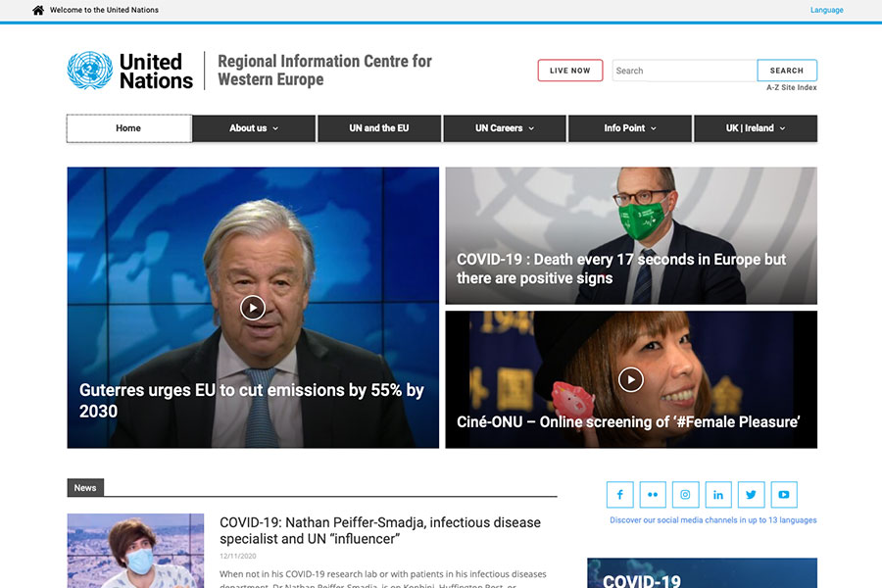The image size is (882, 588).
Task: Open the A-Z Site Index link
Action: (x=792, y=88)
